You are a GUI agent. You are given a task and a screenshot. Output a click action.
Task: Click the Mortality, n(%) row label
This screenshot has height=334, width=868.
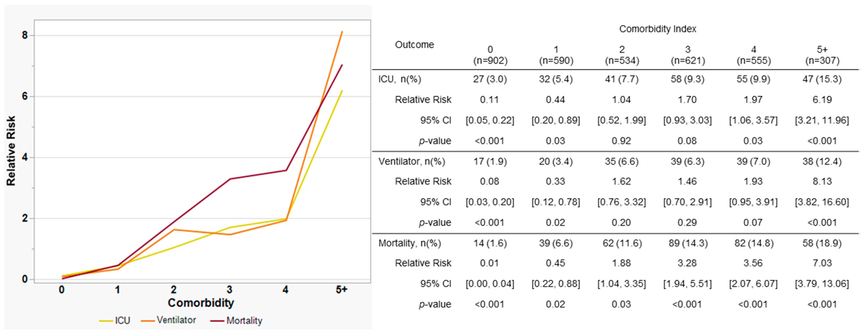pyautogui.click(x=409, y=243)
